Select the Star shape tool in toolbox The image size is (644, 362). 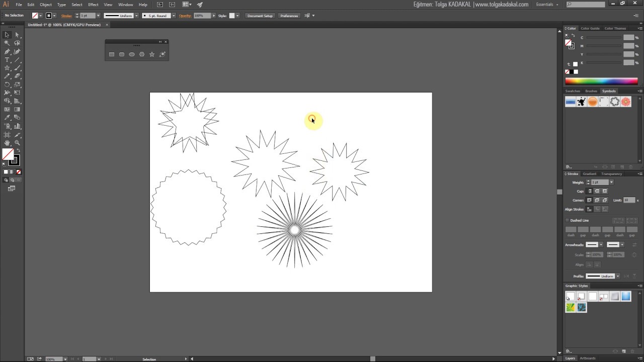pos(7,68)
